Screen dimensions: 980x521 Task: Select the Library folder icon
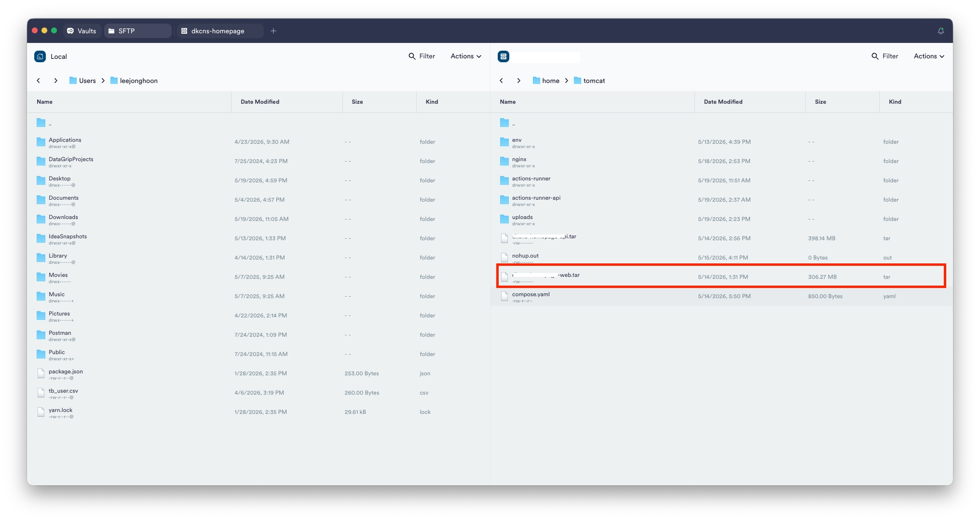pos(41,258)
